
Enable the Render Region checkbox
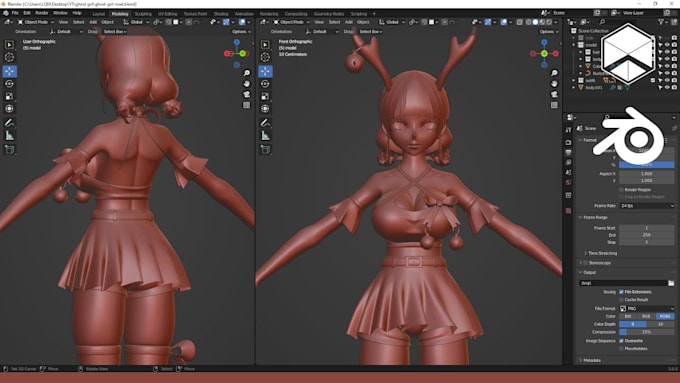(621, 190)
